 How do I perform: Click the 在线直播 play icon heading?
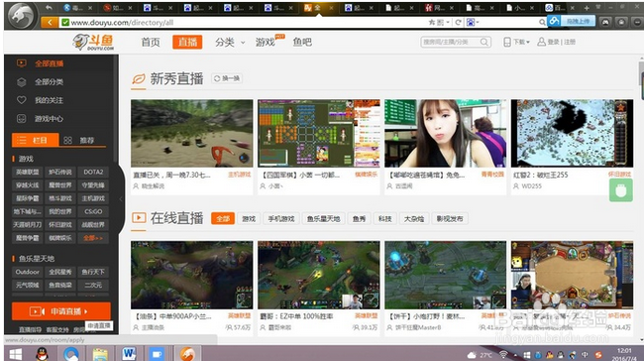139,217
